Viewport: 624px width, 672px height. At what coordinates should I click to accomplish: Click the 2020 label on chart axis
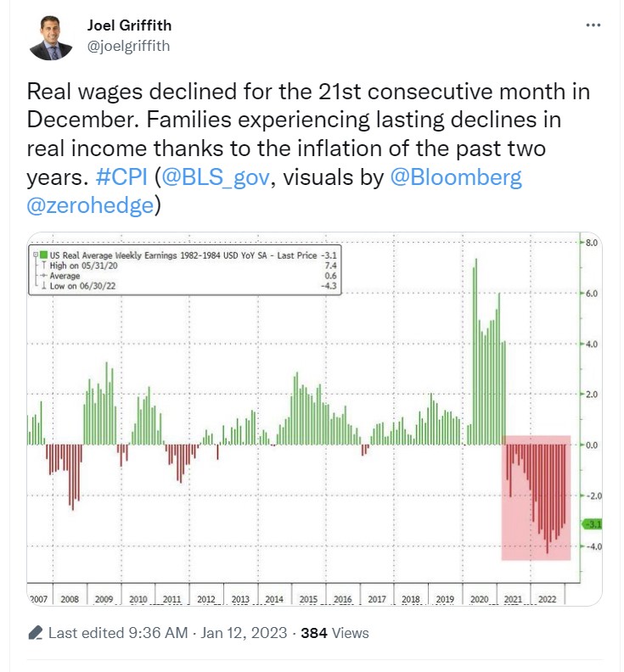point(479,599)
